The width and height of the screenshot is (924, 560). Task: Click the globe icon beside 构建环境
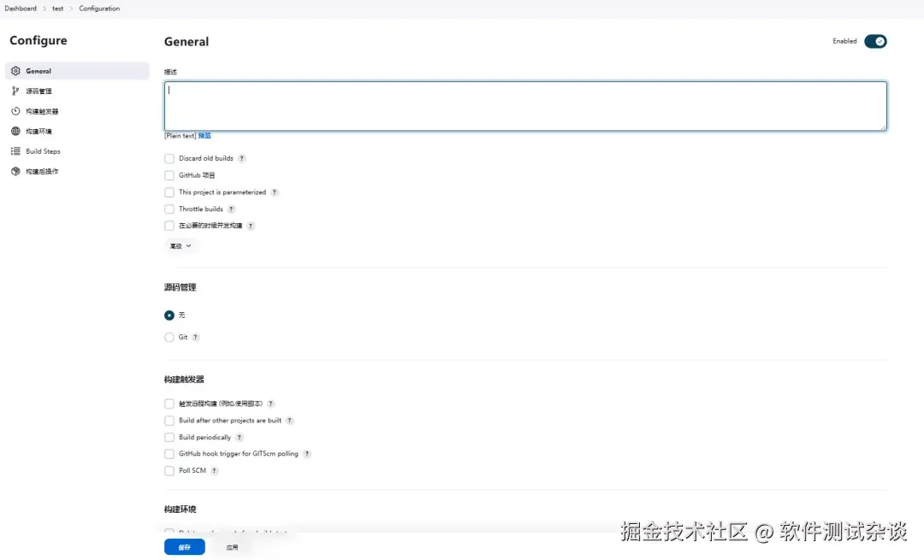click(x=15, y=131)
